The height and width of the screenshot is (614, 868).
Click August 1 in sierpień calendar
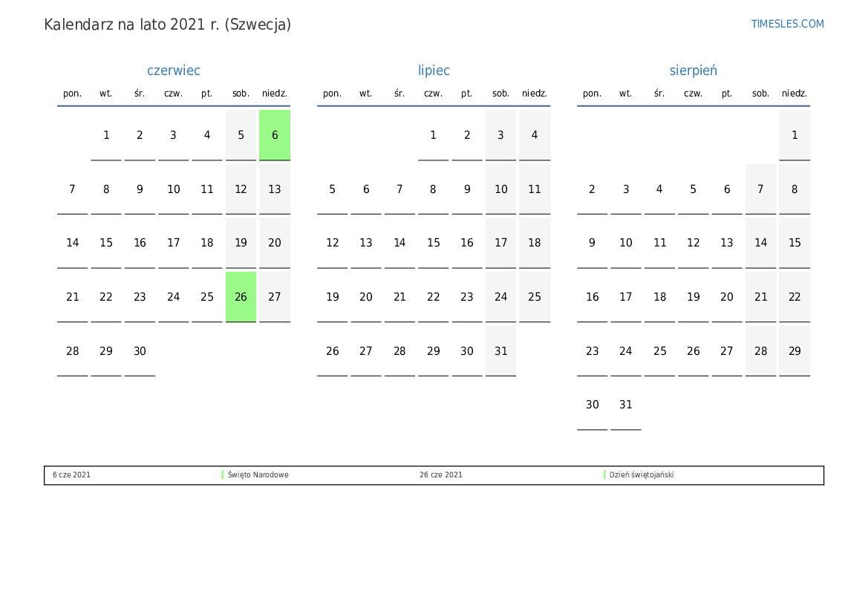(x=794, y=135)
